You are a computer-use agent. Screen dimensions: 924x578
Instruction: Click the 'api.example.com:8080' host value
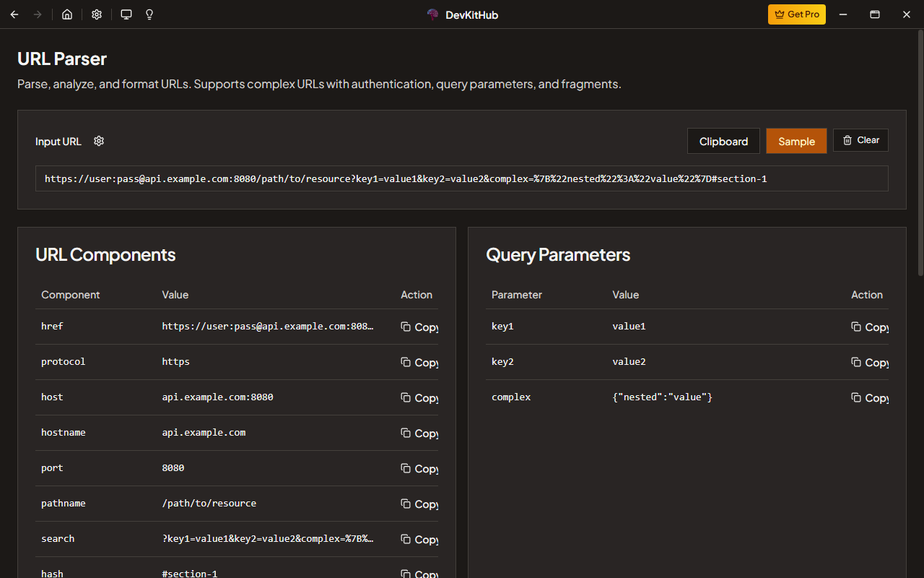[217, 397]
